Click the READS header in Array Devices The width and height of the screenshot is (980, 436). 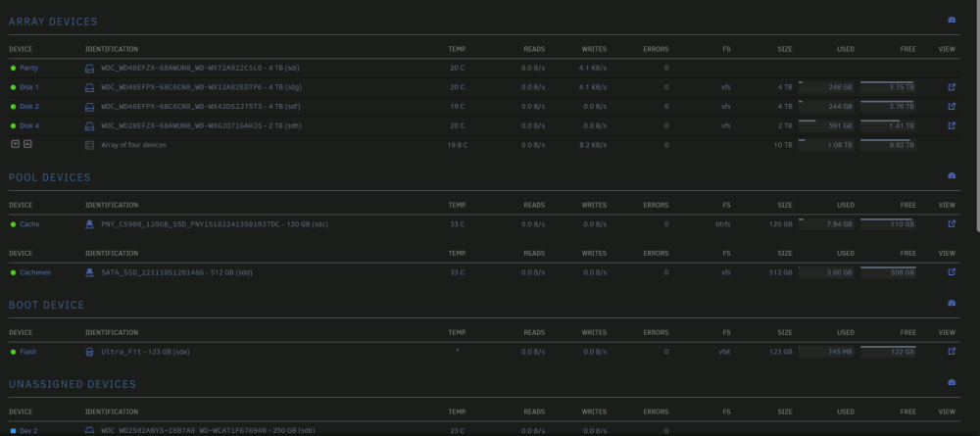point(534,49)
